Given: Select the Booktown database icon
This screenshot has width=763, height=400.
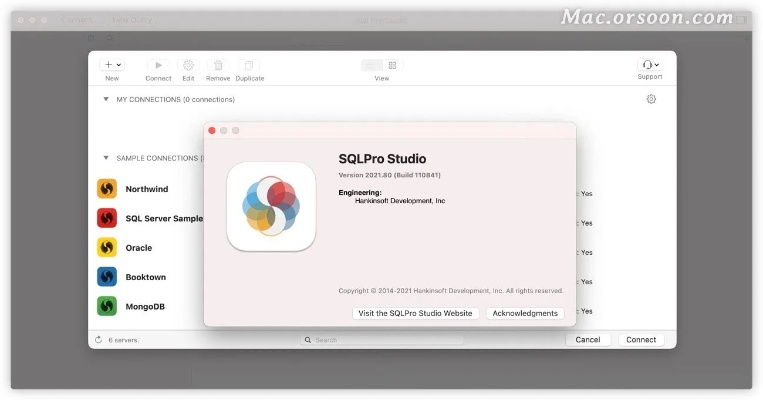Looking at the screenshot, I should click(107, 277).
